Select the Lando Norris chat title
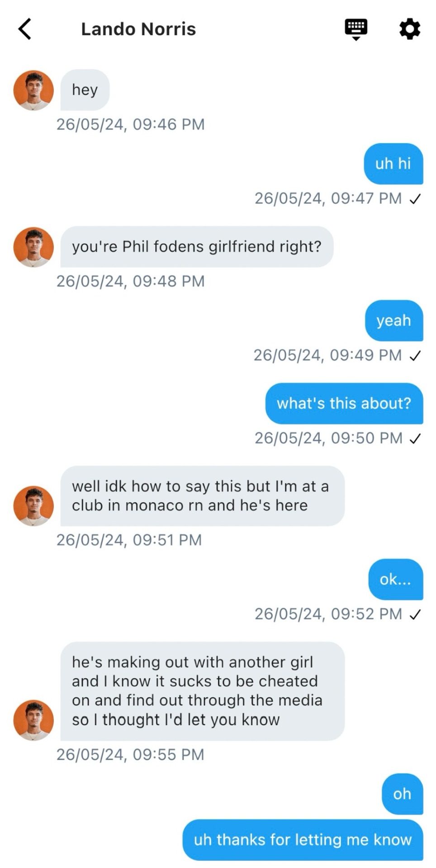436x868 pixels. pos(138,29)
